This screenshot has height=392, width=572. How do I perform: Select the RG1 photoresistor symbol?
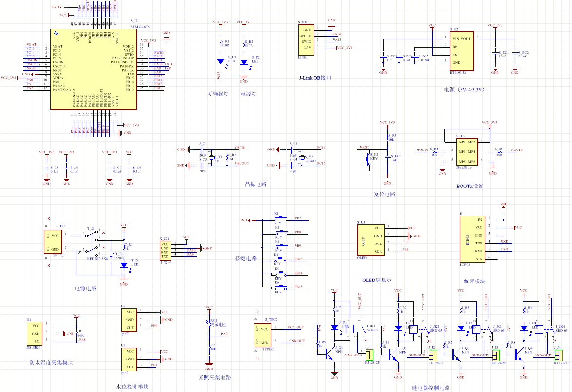(x=209, y=323)
